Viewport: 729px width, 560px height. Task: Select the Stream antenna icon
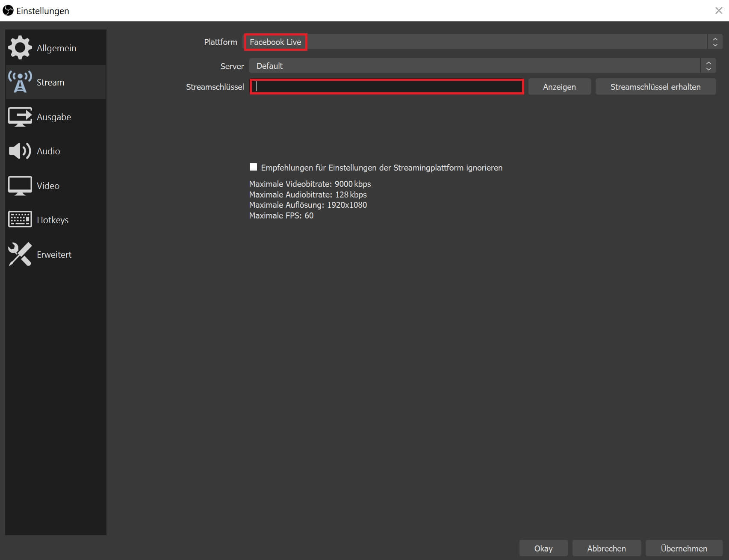[20, 82]
